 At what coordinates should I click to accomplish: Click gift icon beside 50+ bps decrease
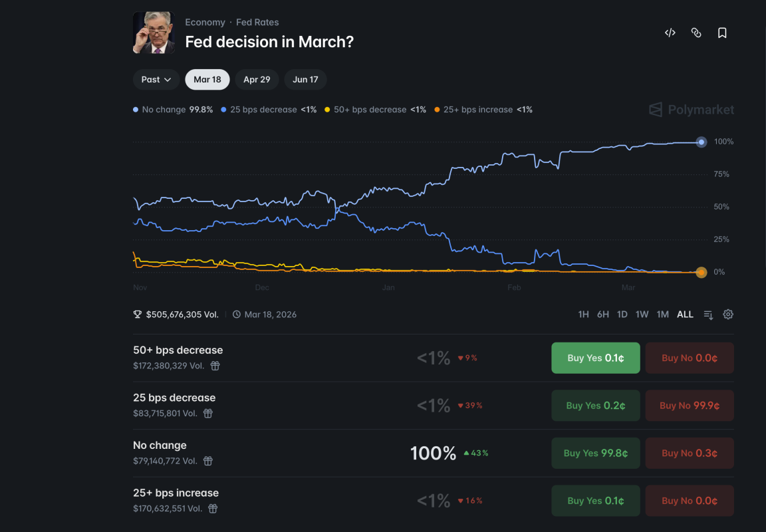[x=215, y=366]
